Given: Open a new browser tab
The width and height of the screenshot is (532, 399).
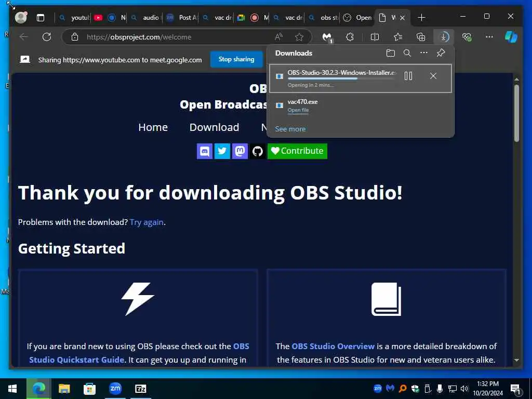Looking at the screenshot, I should (421, 18).
